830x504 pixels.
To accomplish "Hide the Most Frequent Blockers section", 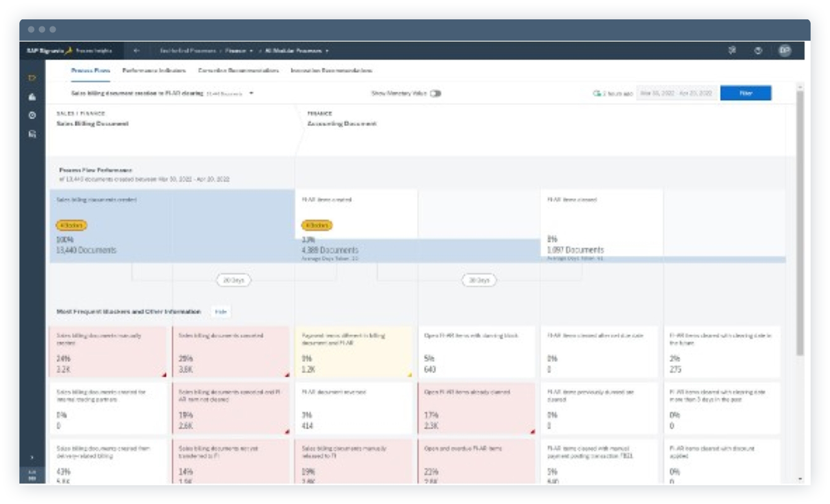I will pyautogui.click(x=220, y=310).
